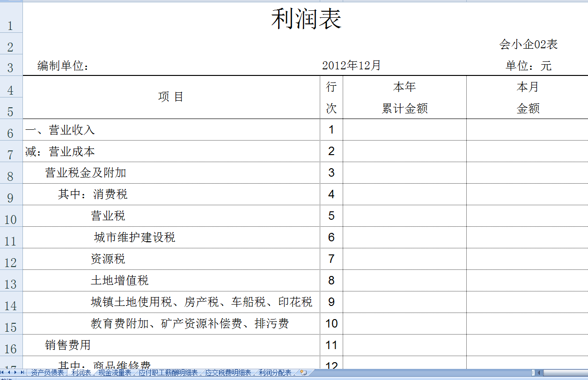
Task: Select row header 8
Action: pos(11,173)
